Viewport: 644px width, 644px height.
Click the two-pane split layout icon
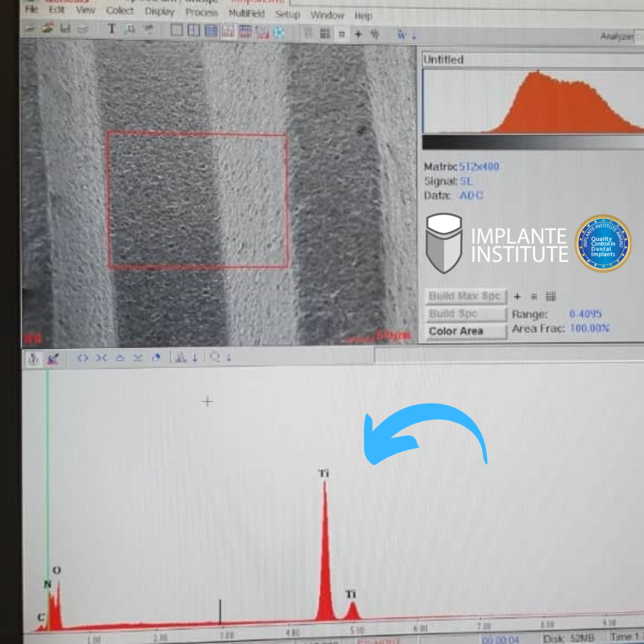coord(194,30)
